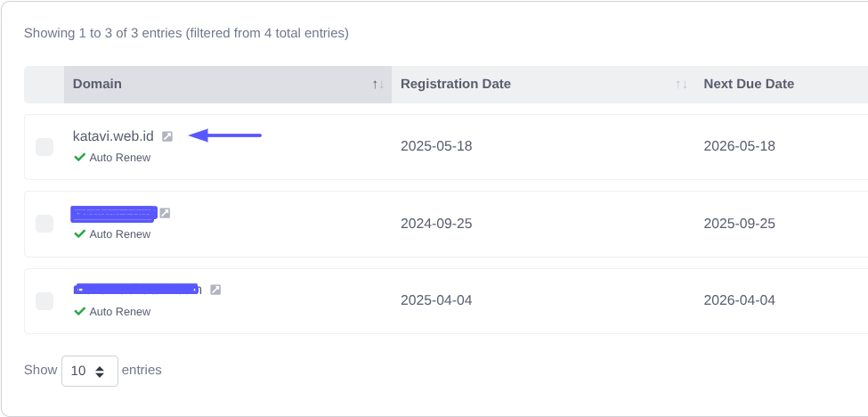Click the Next Due Date column header

tap(749, 84)
